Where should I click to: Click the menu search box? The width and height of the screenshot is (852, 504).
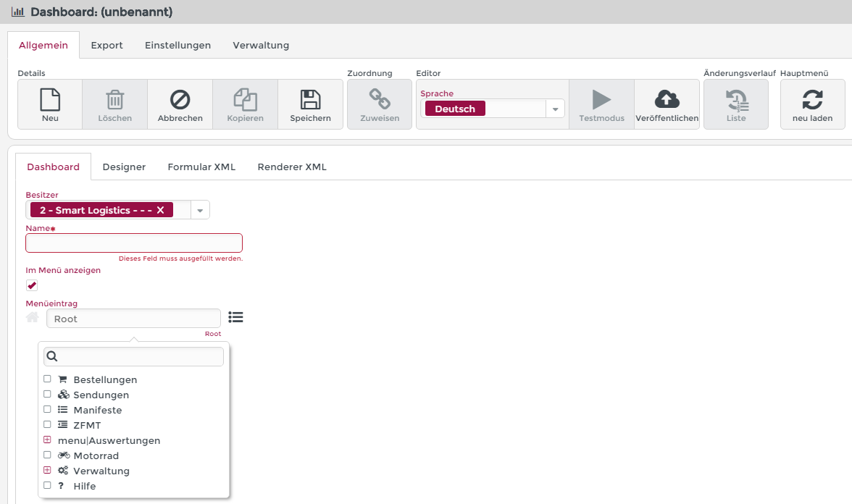(x=139, y=356)
